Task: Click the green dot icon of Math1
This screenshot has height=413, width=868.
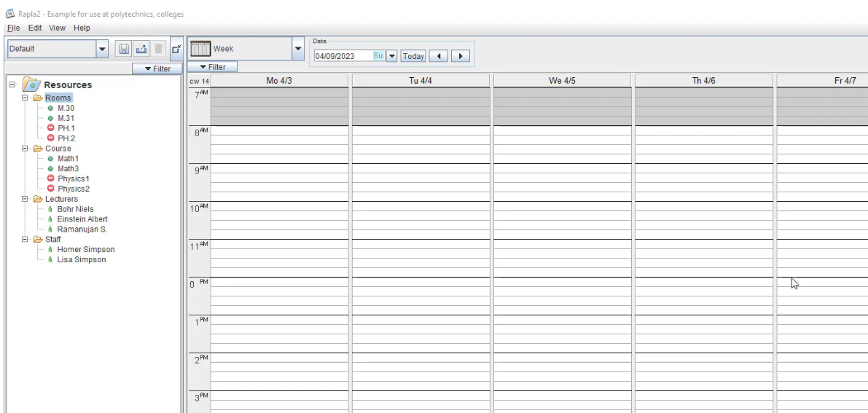Action: pyautogui.click(x=50, y=158)
